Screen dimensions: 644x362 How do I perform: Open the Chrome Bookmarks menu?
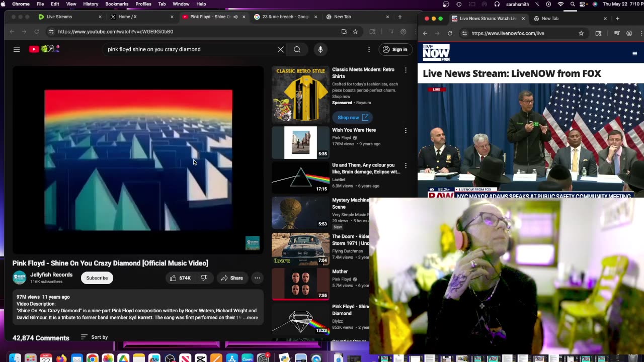click(117, 4)
